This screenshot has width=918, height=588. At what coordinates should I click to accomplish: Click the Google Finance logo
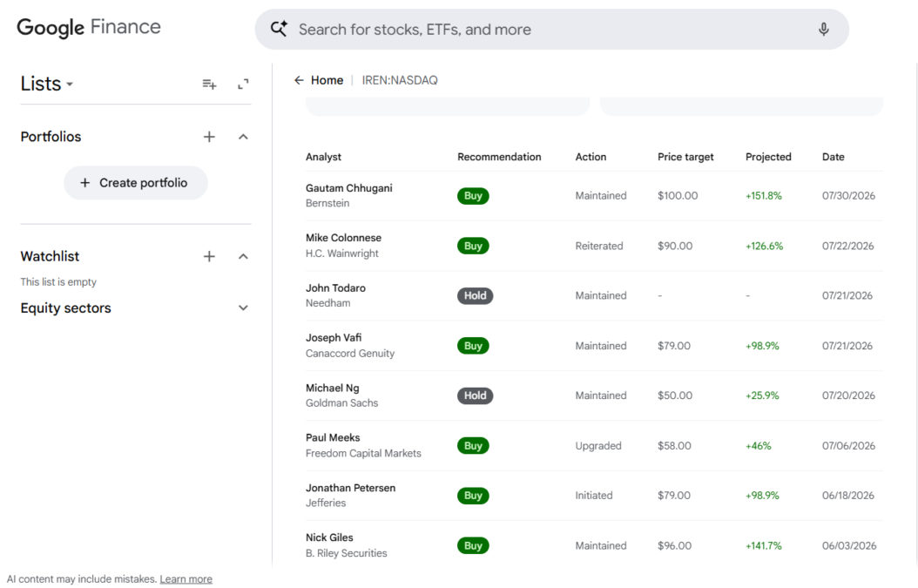[89, 28]
